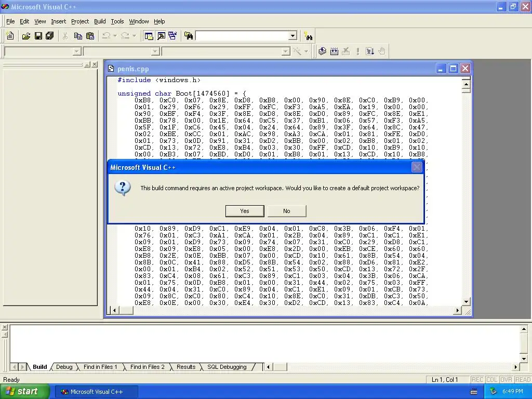Open the Edit menu
This screenshot has height=399, width=532.
[24, 21]
